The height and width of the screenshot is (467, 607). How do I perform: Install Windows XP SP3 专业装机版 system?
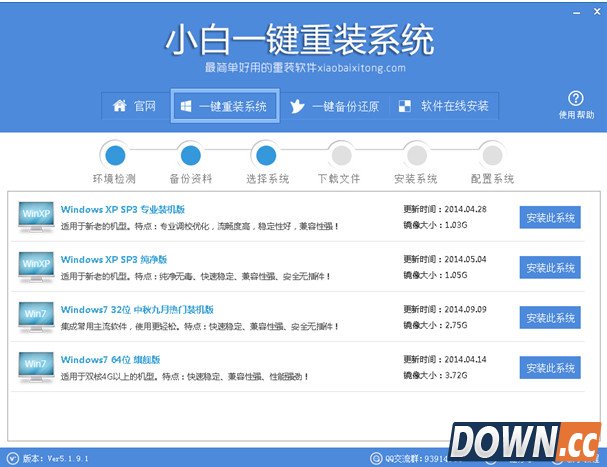[549, 218]
